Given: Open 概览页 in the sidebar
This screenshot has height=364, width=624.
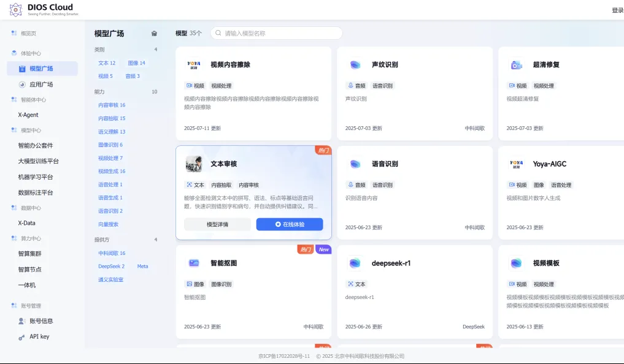Looking at the screenshot, I should 28,34.
